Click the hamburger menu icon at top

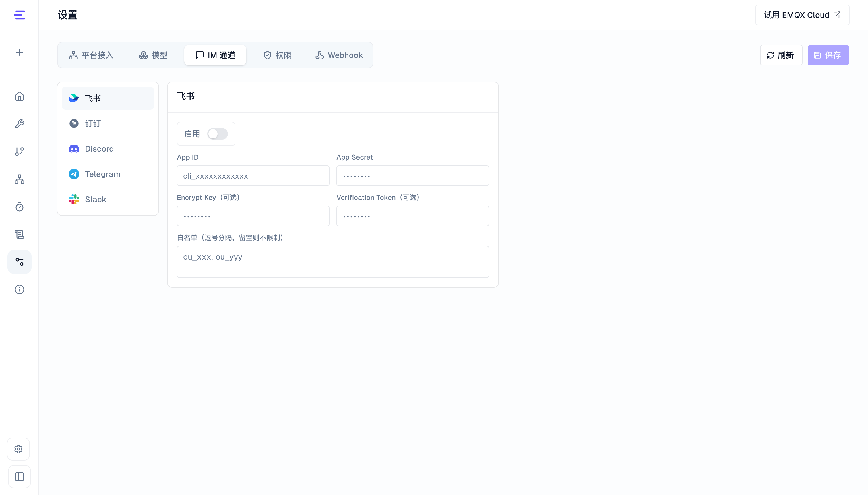click(x=19, y=15)
